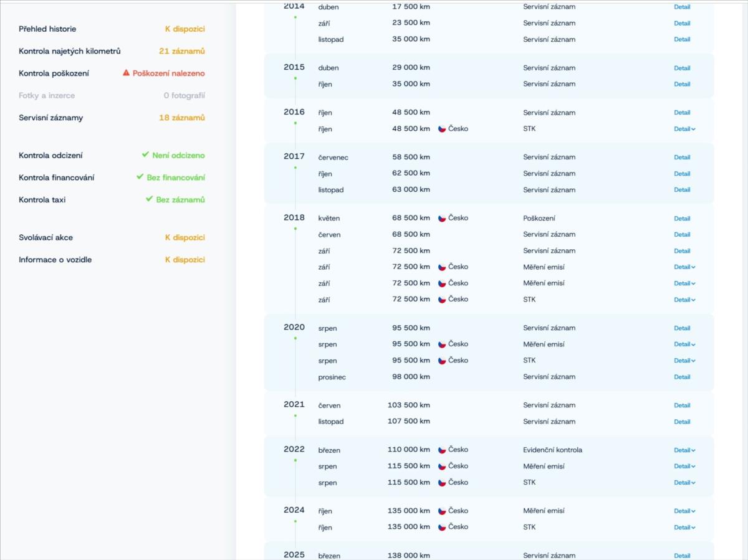This screenshot has width=748, height=560.
Task: Expand Detail for 2024 Měření emisí row
Action: tap(684, 511)
